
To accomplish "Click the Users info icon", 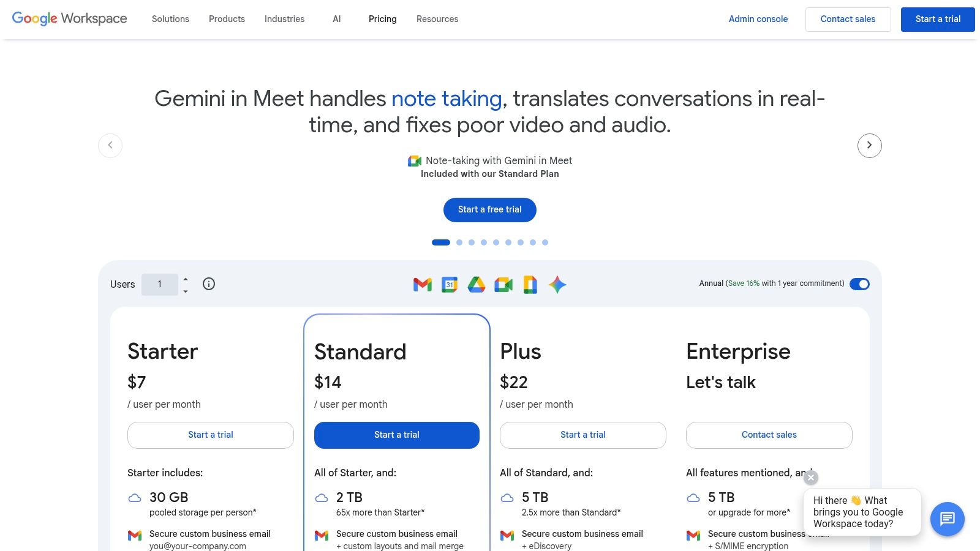I will click(x=209, y=283).
